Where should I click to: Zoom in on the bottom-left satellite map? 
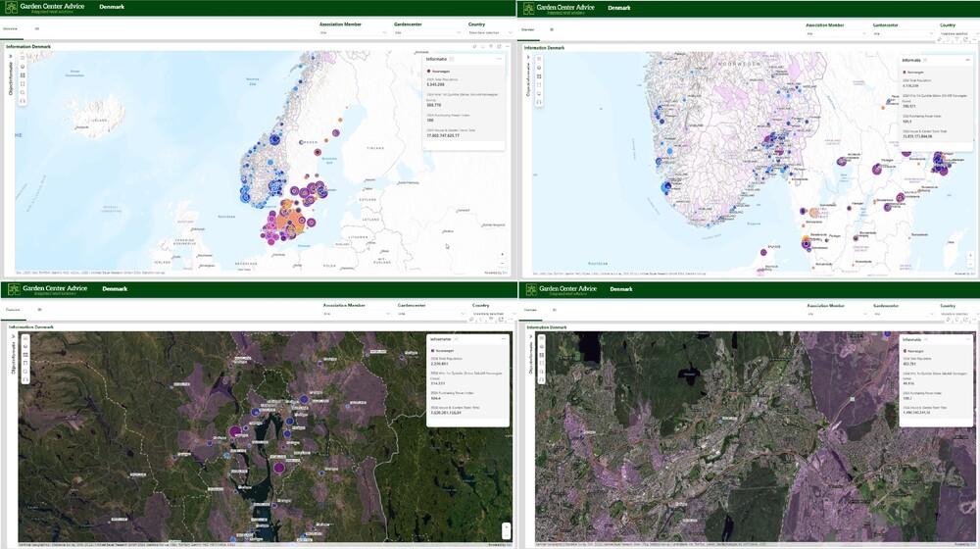coord(506,526)
